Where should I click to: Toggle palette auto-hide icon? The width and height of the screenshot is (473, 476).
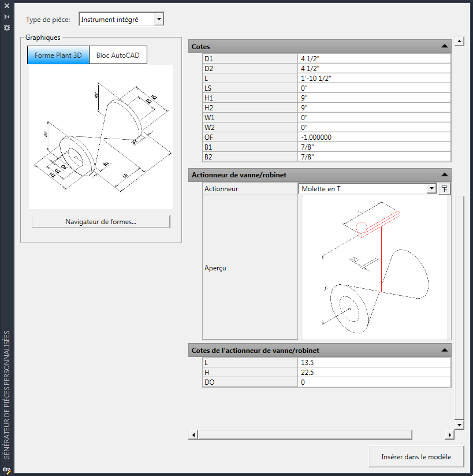[x=7, y=17]
